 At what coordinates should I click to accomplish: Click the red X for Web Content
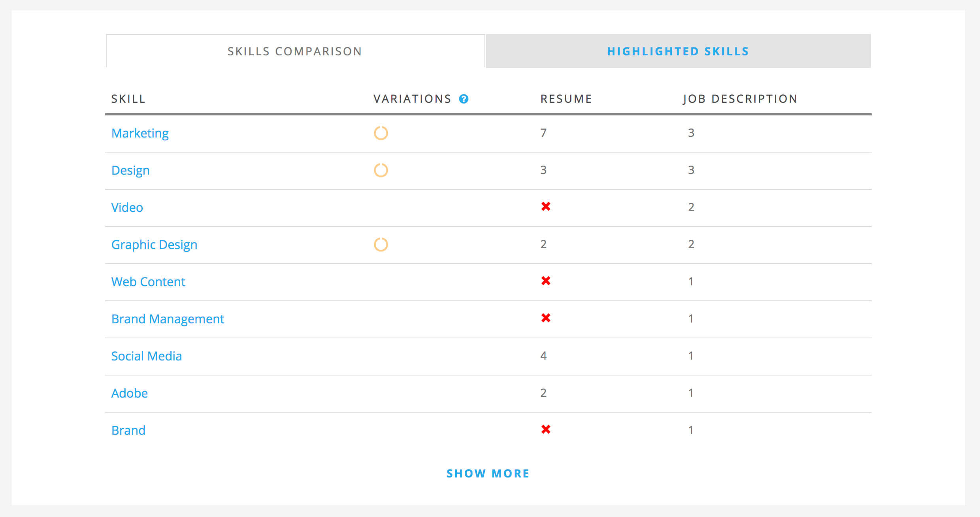[546, 281]
